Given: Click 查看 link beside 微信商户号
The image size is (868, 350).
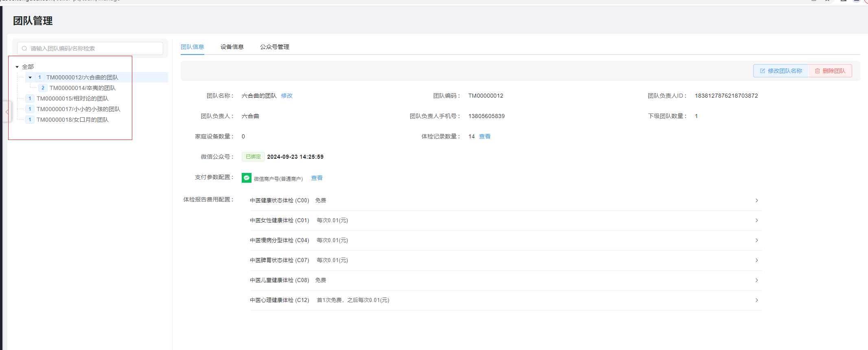Looking at the screenshot, I should coord(317,178).
